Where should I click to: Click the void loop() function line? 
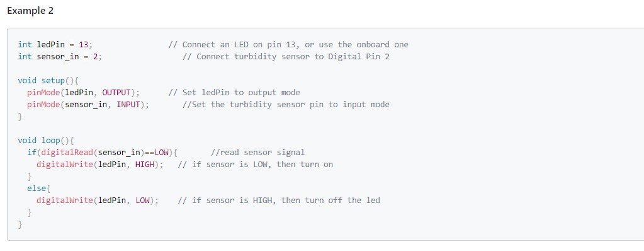click(45, 140)
